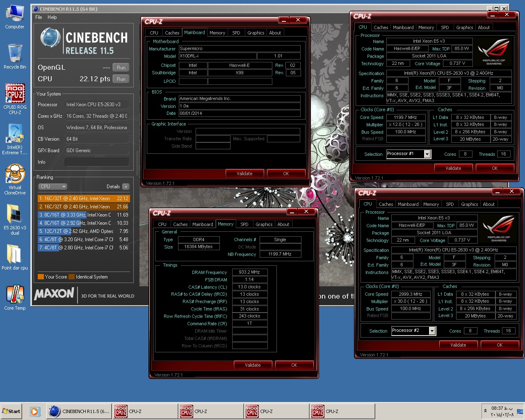Select ranking row 6 4C/8T @ 3.20 GHz
This screenshot has height=420, width=525.
(x=84, y=240)
